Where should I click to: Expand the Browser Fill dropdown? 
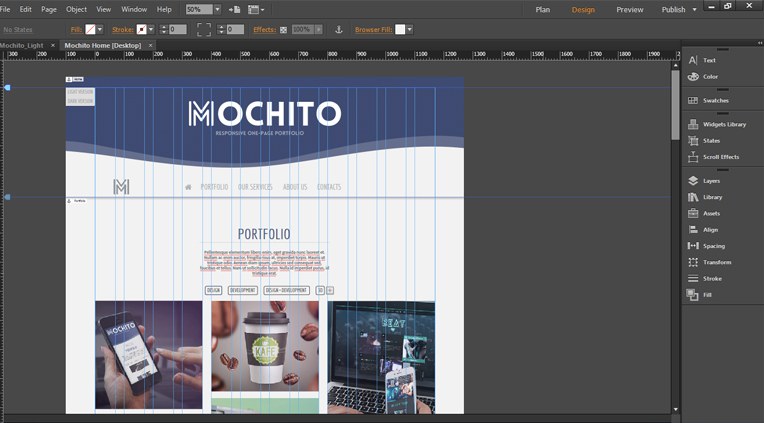pyautogui.click(x=411, y=30)
